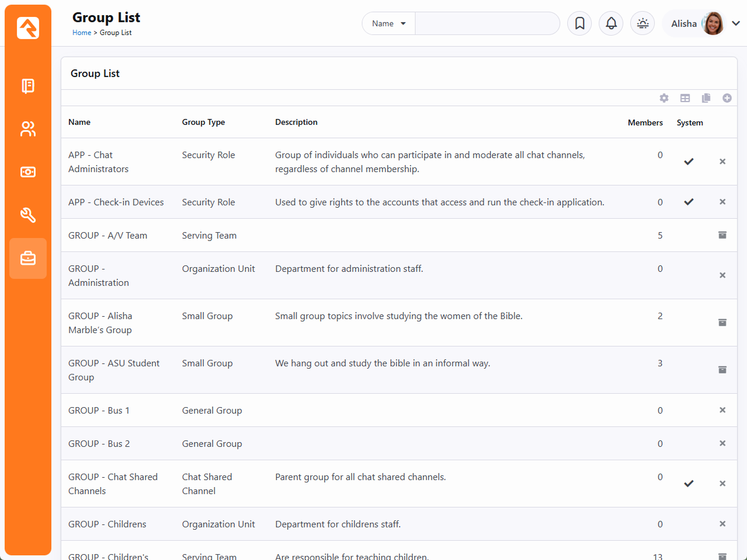This screenshot has width=747, height=560.
Task: Sort the list by Group Type column
Action: coord(203,122)
